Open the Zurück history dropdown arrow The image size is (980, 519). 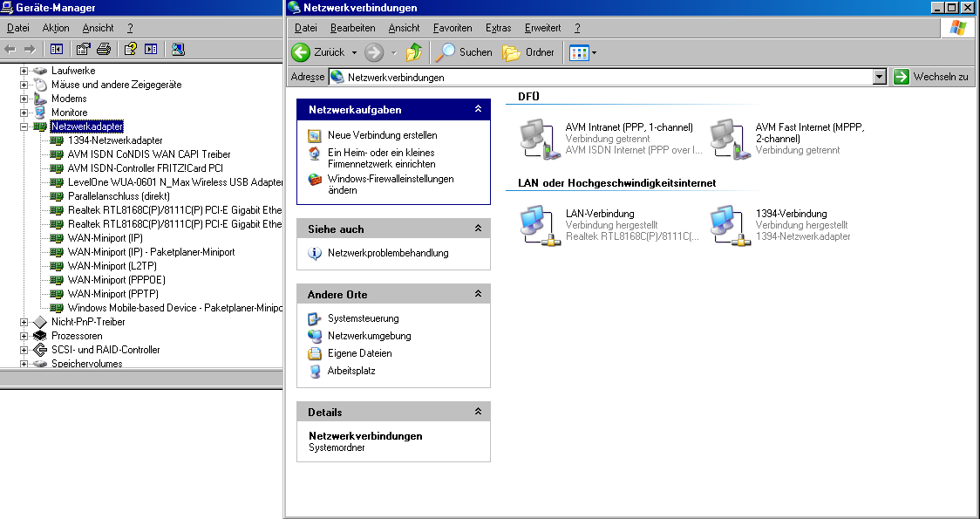(x=354, y=52)
